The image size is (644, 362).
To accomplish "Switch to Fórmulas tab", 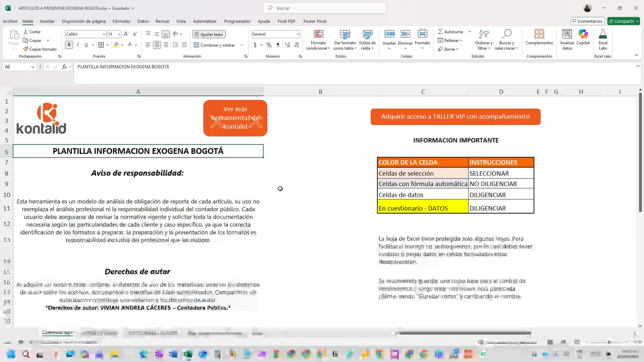I will click(121, 21).
